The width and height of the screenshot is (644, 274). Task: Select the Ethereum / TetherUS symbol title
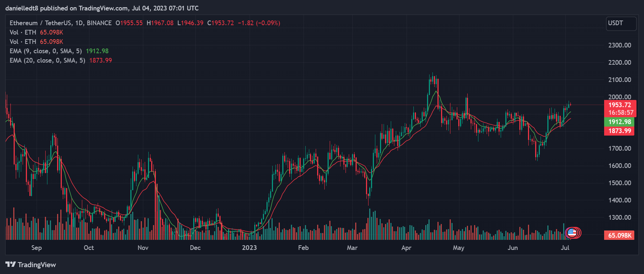tap(60, 23)
